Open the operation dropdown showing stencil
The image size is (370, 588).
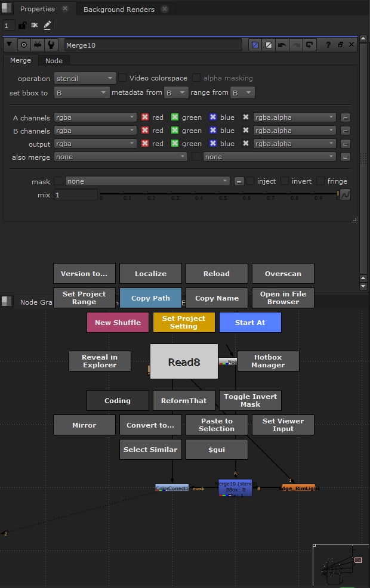[85, 78]
